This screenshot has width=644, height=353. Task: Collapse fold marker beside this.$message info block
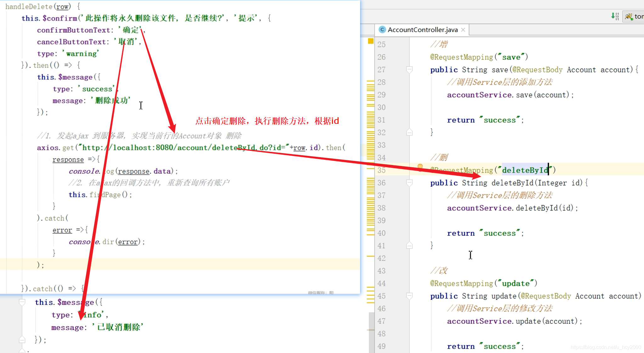[22, 302]
